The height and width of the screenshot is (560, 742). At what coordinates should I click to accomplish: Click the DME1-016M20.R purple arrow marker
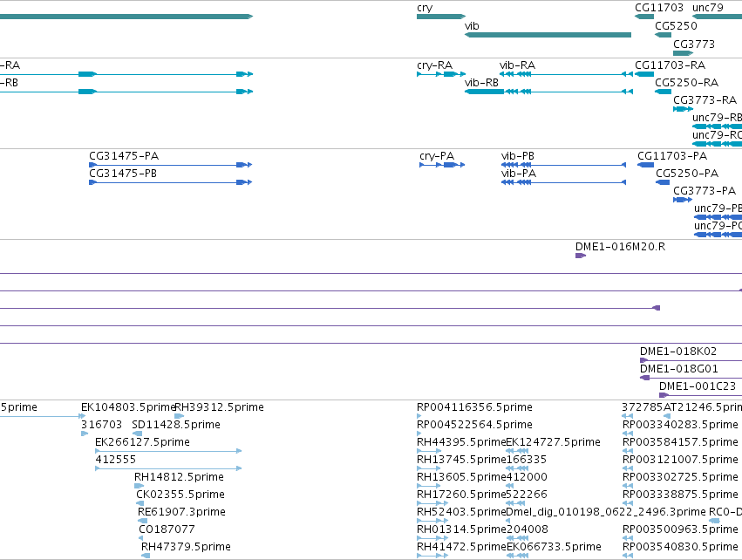coord(580,256)
